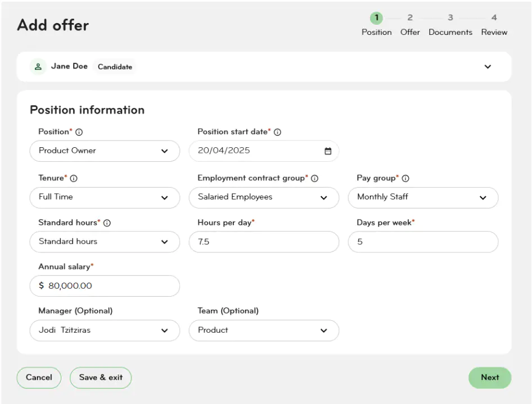Click the Save & exit button
Image resolution: width=532 pixels, height=404 pixels.
pos(101,378)
